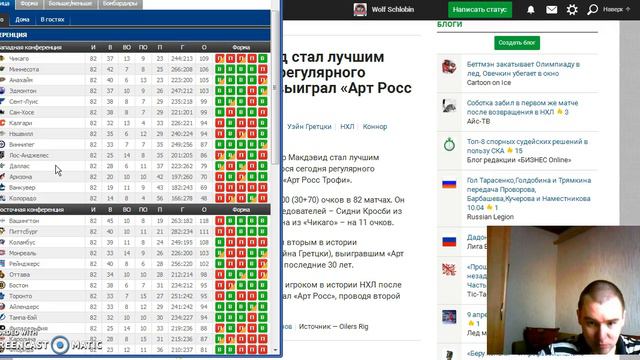This screenshot has height=360, width=640.
Task: Click the Западная конференция header label
Action: (31, 47)
